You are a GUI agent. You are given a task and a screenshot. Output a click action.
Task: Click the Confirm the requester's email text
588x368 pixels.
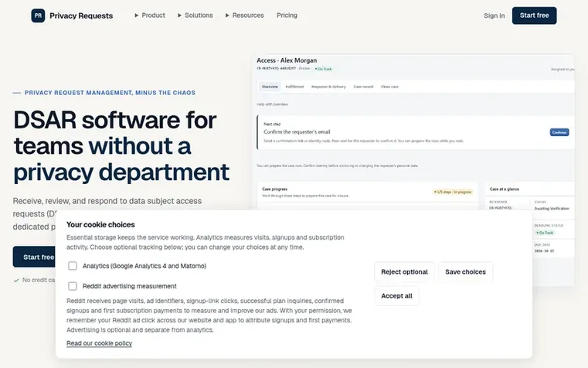297,132
